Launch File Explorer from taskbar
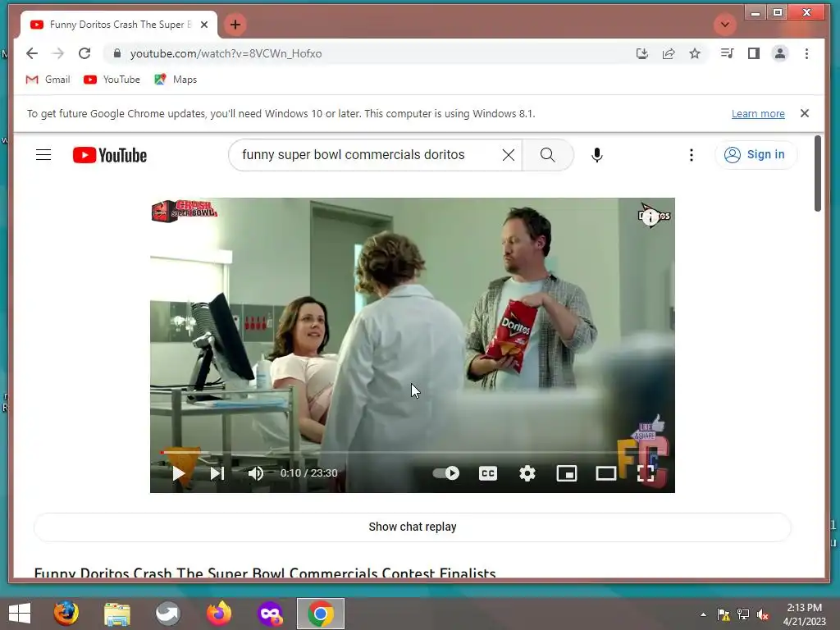Viewport: 840px width, 630px height. (116, 614)
